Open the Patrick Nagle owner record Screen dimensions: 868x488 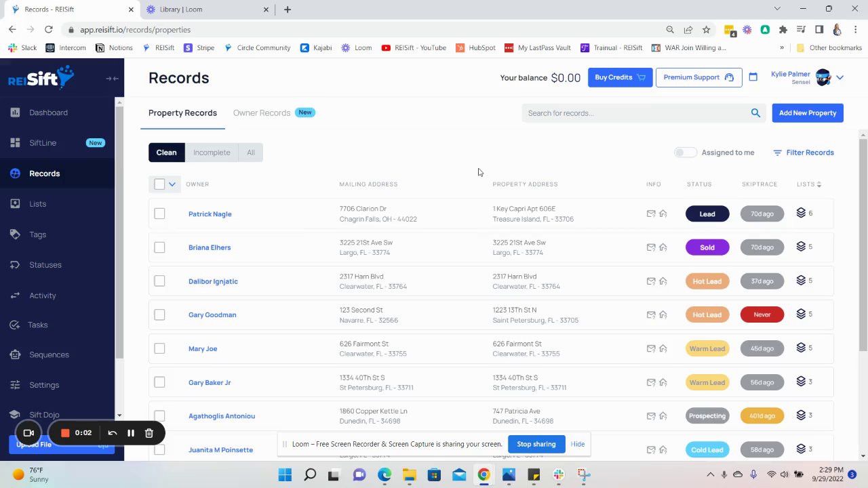(210, 214)
